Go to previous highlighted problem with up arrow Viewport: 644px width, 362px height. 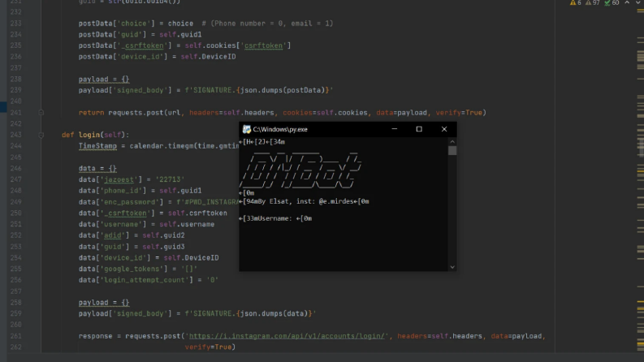click(x=627, y=2)
